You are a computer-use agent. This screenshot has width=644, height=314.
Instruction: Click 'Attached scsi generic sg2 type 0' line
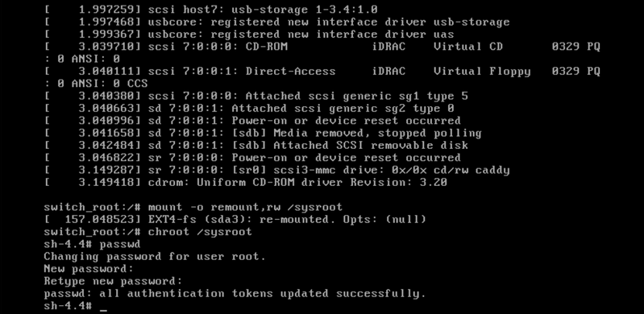click(249, 109)
